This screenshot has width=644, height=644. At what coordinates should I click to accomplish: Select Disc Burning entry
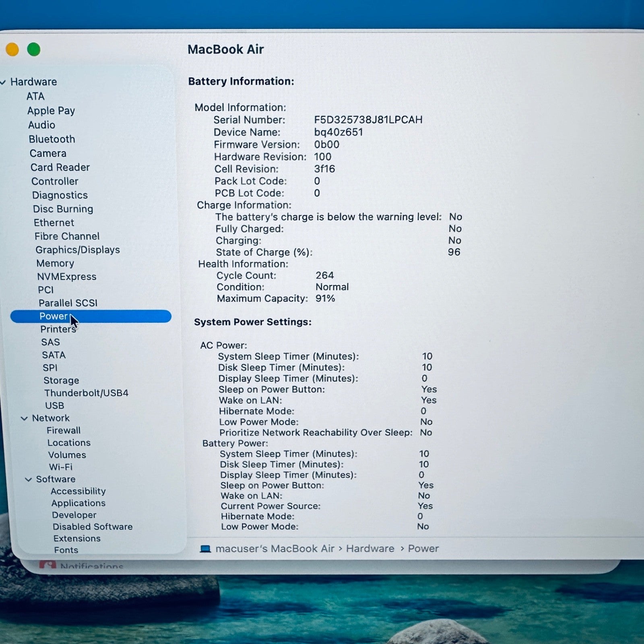coord(63,208)
